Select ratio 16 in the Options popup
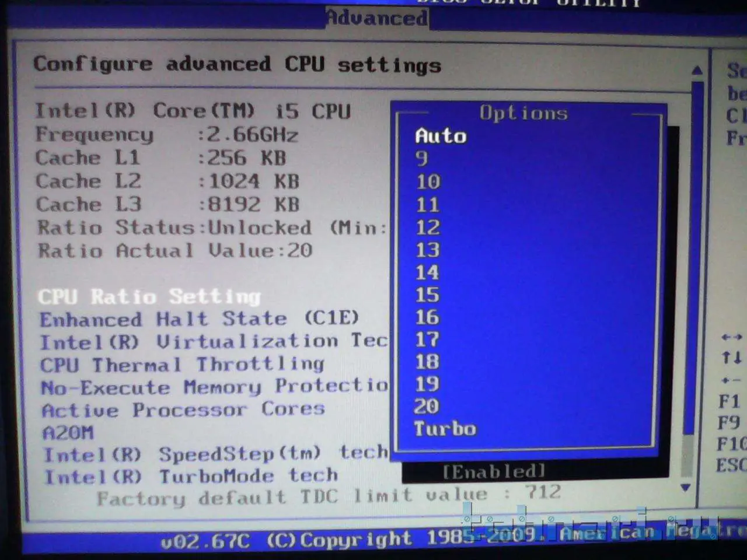The image size is (747, 560). tap(427, 317)
